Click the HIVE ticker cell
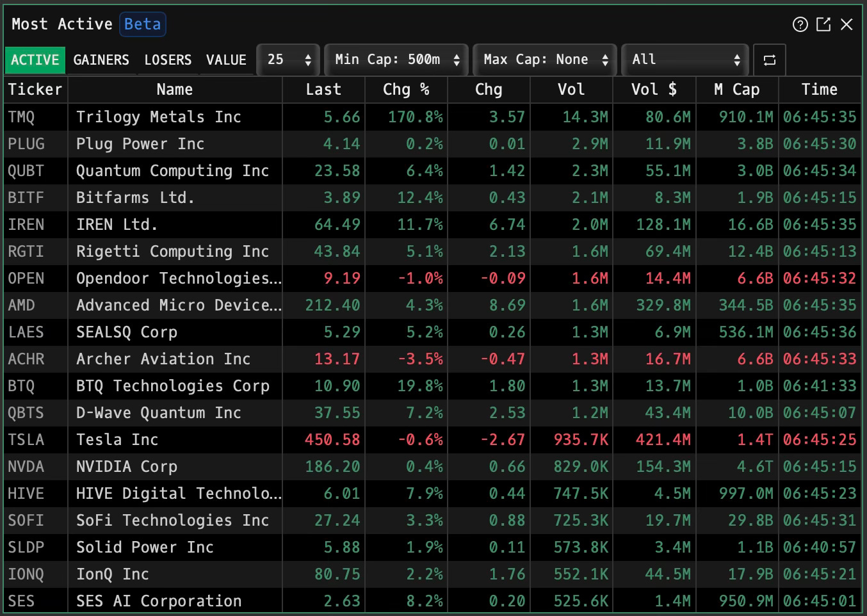 [35, 494]
